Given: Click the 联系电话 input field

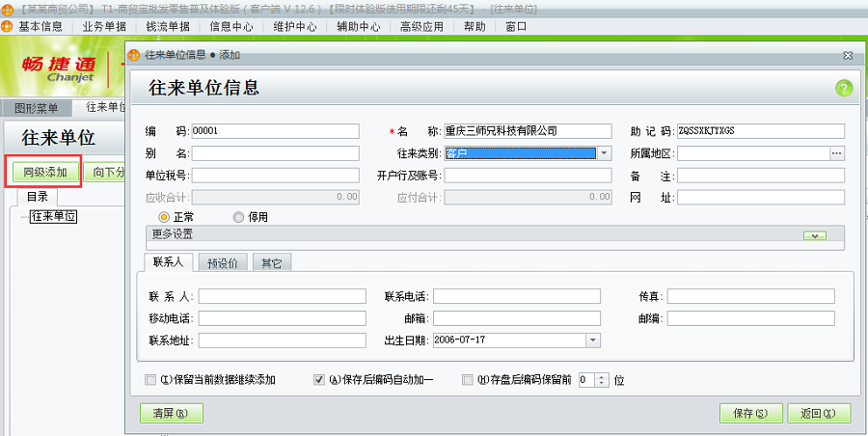Looking at the screenshot, I should pyautogui.click(x=517, y=296).
